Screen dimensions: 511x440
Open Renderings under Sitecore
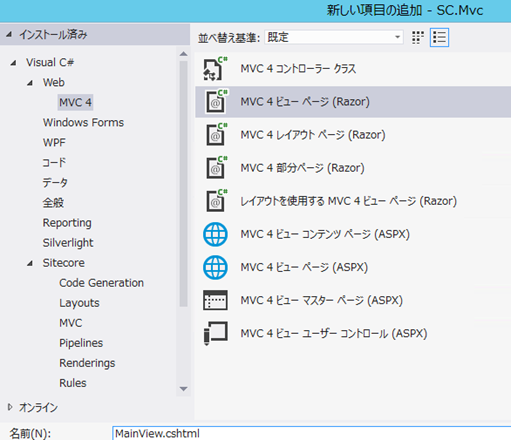(87, 363)
